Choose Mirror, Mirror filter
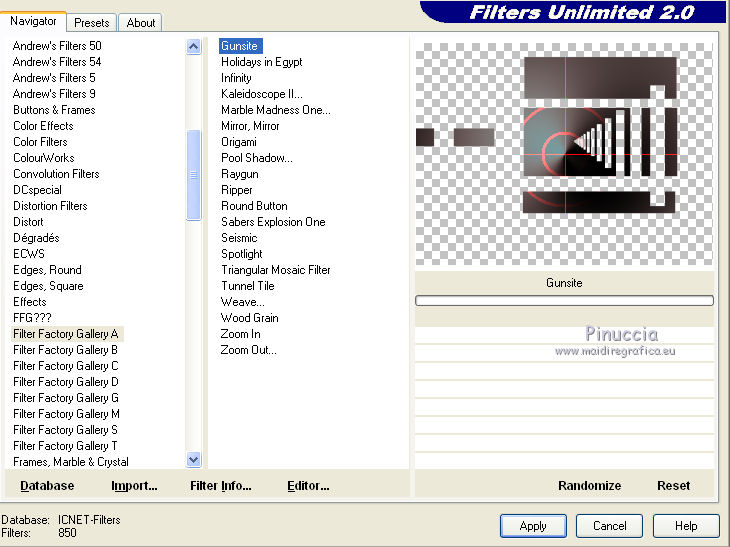The image size is (730, 547). pos(250,126)
